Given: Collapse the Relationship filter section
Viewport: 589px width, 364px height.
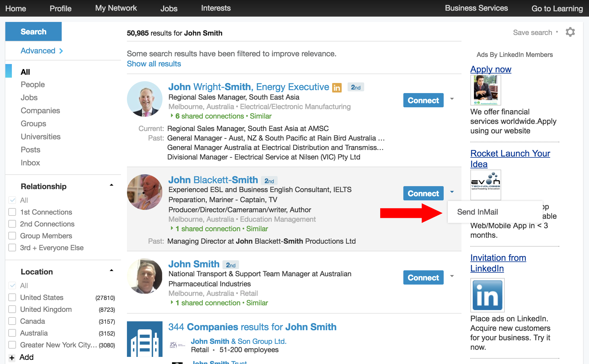Looking at the screenshot, I should pyautogui.click(x=112, y=185).
